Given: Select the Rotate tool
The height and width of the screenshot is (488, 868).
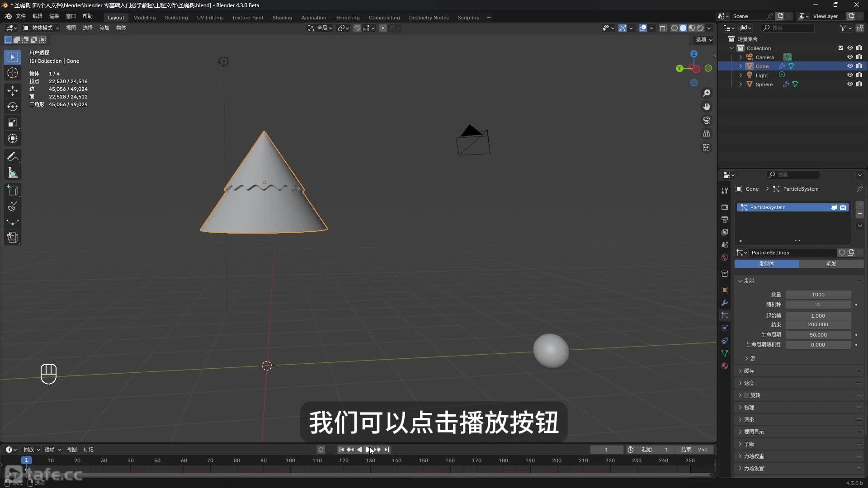Looking at the screenshot, I should click(13, 107).
